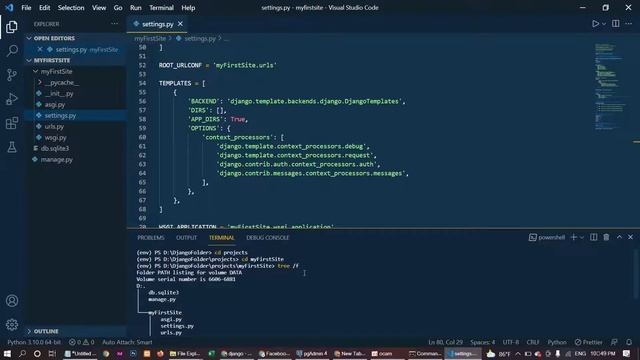The image size is (640, 360).
Task: Open notifications bell in status bar
Action: [629, 342]
